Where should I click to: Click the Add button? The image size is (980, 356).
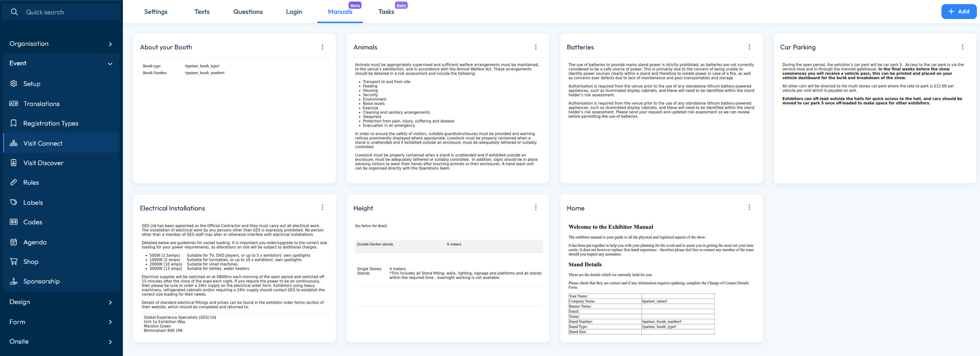pos(959,11)
